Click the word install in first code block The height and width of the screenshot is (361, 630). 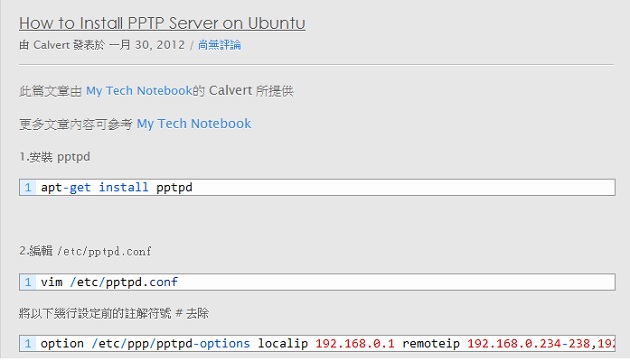point(123,187)
